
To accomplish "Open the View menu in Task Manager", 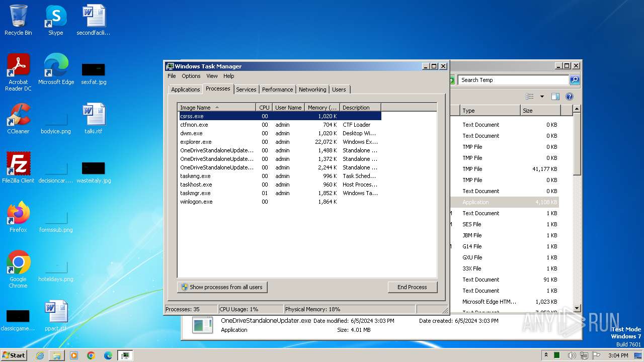I will pos(212,76).
